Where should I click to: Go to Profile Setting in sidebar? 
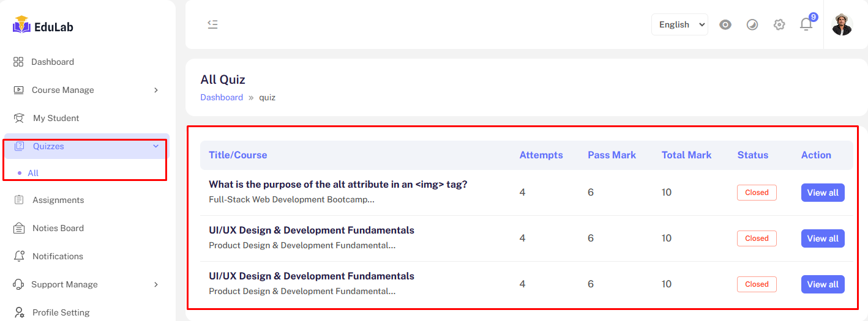coord(61,312)
